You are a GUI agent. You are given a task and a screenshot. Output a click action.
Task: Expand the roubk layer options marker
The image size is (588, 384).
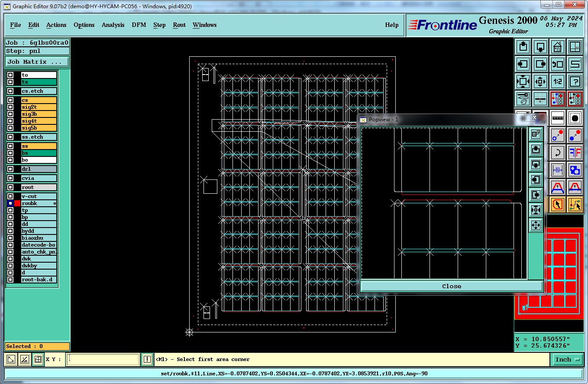click(55, 203)
